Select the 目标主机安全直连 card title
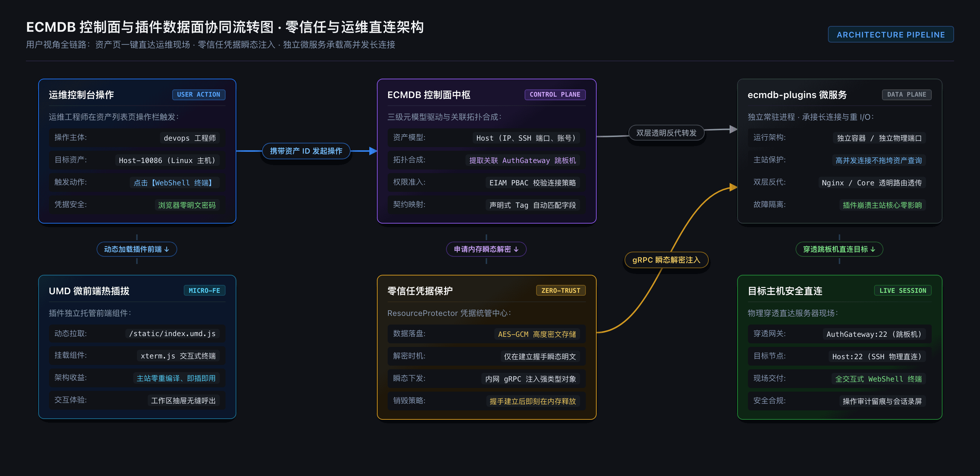The image size is (980, 476). pyautogui.click(x=785, y=291)
